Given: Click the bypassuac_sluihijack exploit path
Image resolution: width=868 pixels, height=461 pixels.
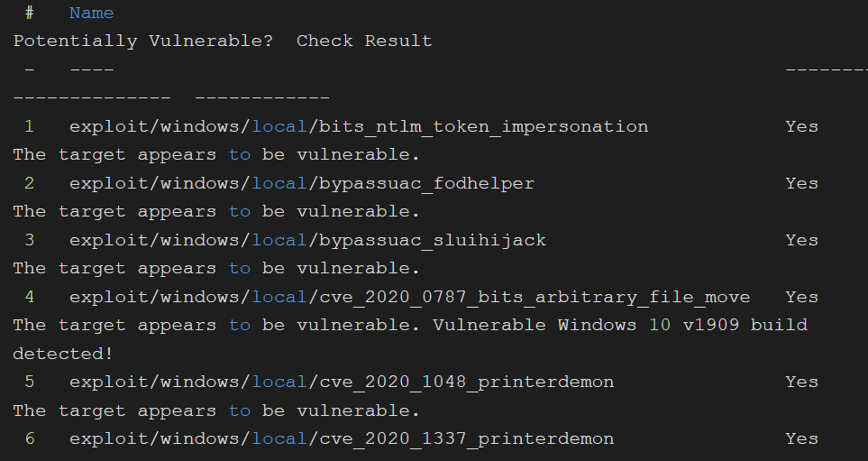Looking at the screenshot, I should point(307,240).
